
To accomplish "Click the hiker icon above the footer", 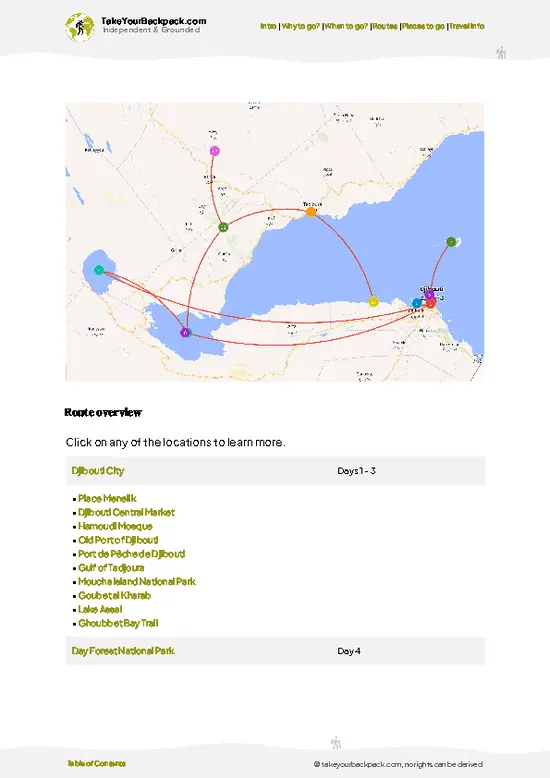I will (x=336, y=743).
